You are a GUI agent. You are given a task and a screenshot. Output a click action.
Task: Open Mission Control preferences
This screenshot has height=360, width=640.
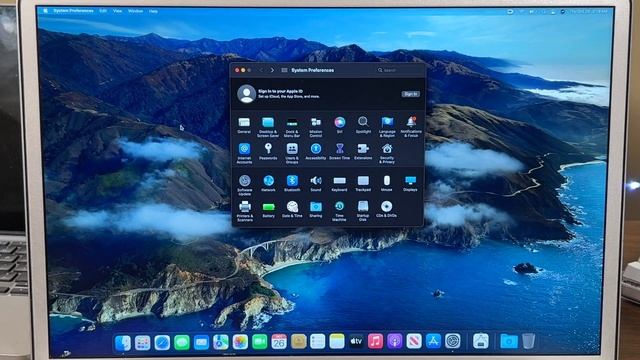(x=316, y=127)
